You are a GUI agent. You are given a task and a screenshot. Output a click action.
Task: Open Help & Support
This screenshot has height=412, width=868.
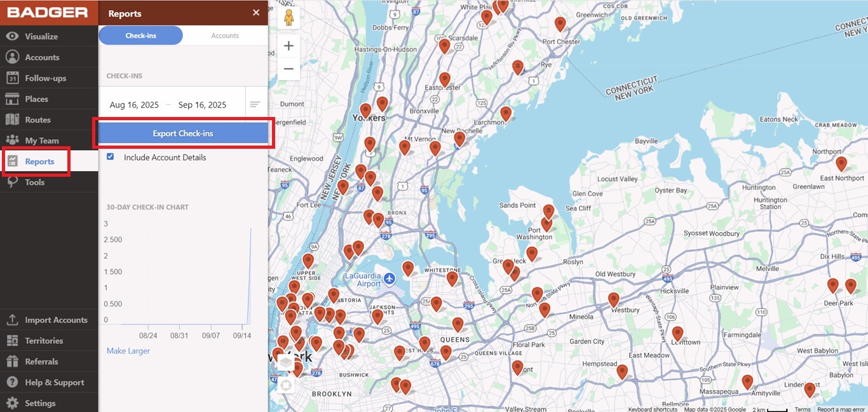point(49,382)
